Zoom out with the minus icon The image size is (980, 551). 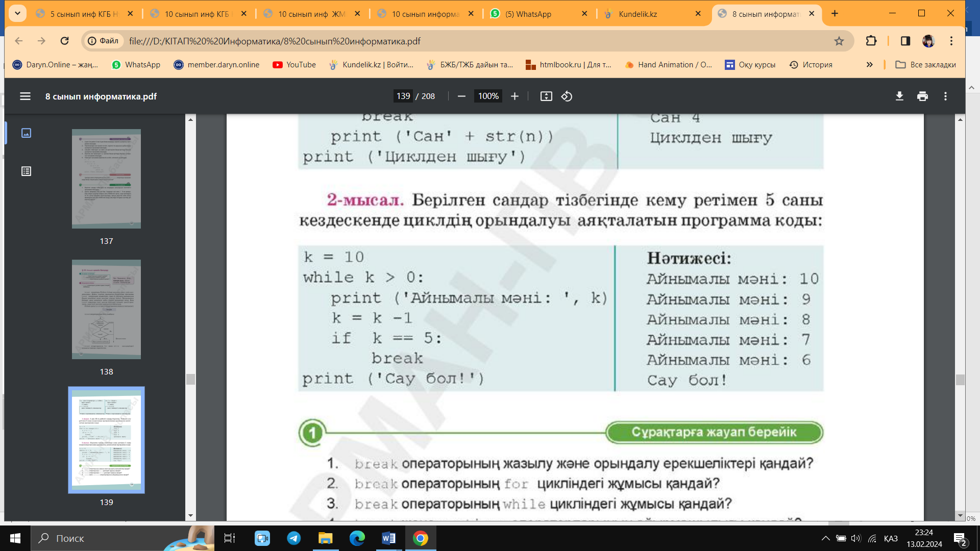(461, 96)
